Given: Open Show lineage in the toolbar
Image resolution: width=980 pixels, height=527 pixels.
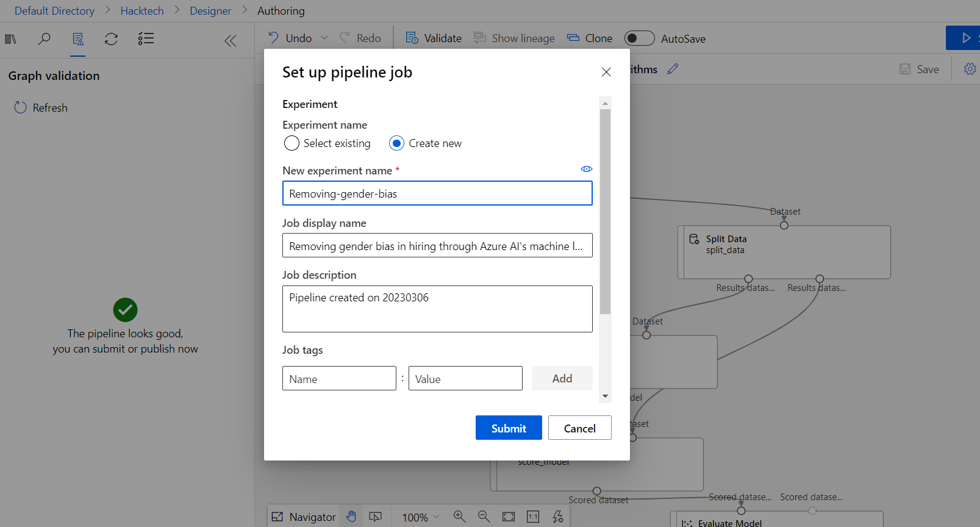Looking at the screenshot, I should pos(514,38).
